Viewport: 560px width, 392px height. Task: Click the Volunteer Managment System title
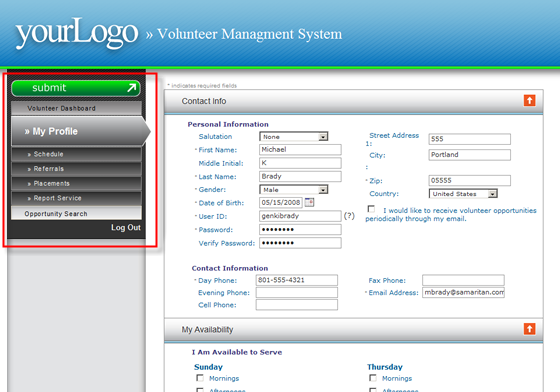point(249,34)
